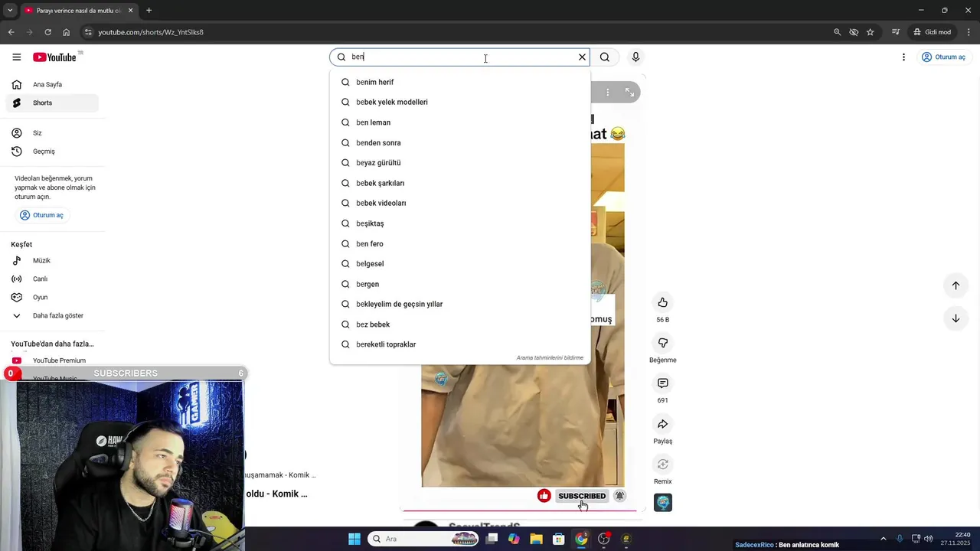The height and width of the screenshot is (551, 980).
Task: Report search predictions link
Action: click(550, 358)
